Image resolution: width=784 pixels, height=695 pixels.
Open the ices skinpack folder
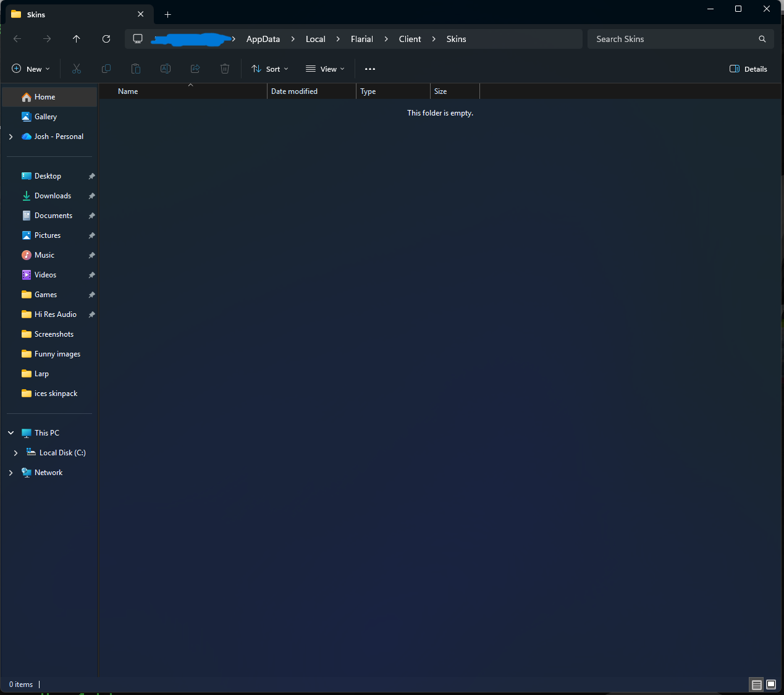pos(57,393)
